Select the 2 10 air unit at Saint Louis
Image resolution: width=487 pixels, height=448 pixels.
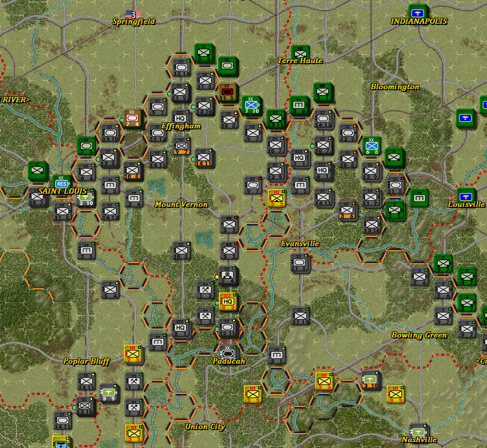[86, 198]
